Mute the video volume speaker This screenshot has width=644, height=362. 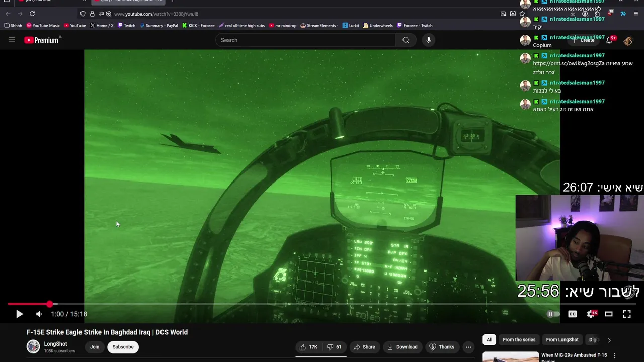(x=39, y=314)
